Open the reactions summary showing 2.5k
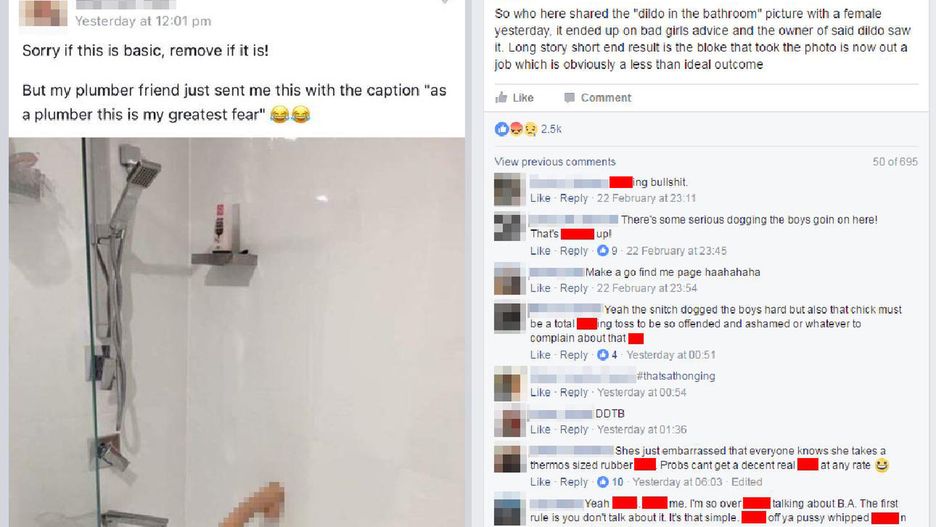This screenshot has height=527, width=936. point(528,129)
